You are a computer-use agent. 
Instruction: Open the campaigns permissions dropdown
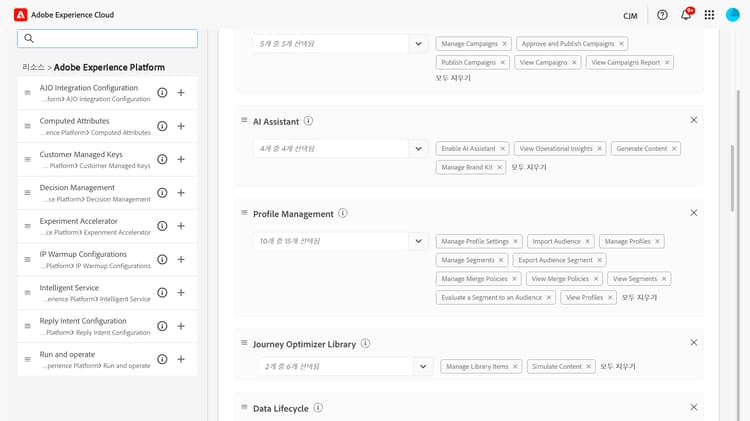[419, 44]
